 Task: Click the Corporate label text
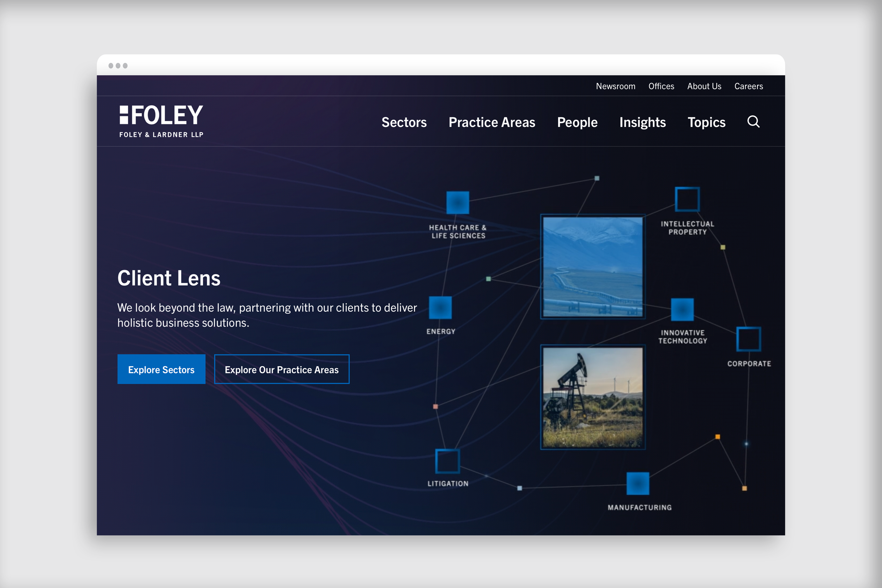(749, 364)
